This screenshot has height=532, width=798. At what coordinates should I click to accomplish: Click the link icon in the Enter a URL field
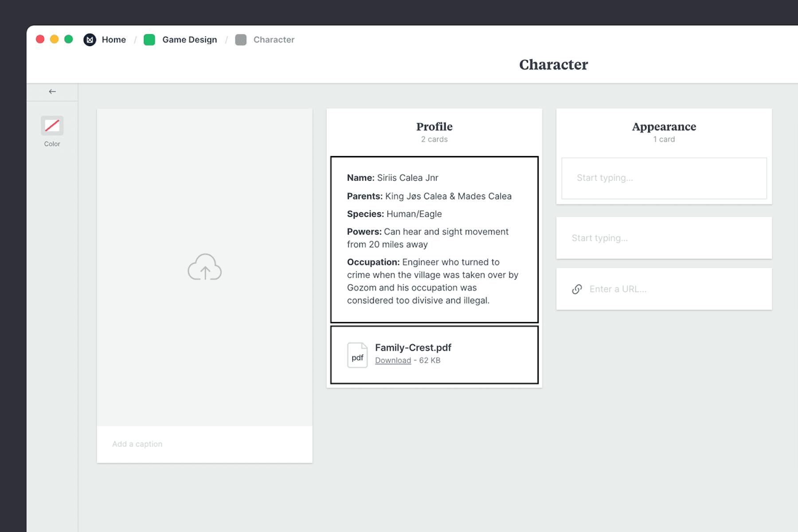point(576,289)
